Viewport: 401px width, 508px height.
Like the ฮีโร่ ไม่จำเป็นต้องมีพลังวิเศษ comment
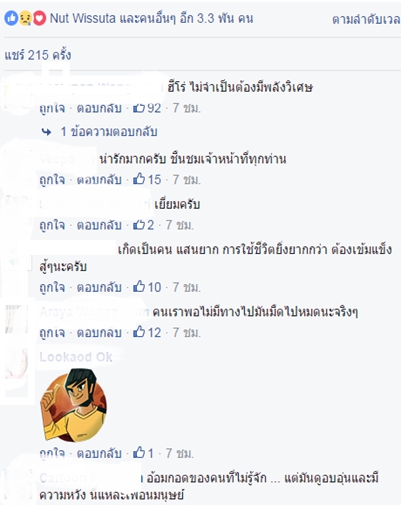point(52,108)
